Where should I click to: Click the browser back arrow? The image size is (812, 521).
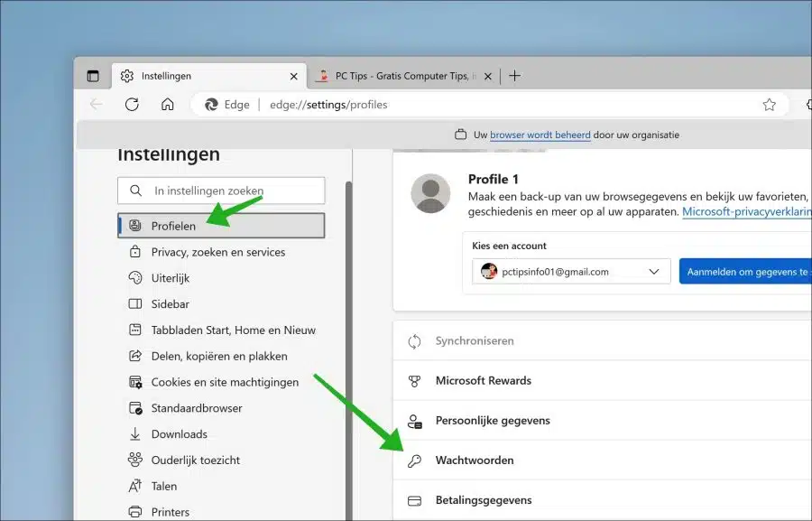[97, 104]
